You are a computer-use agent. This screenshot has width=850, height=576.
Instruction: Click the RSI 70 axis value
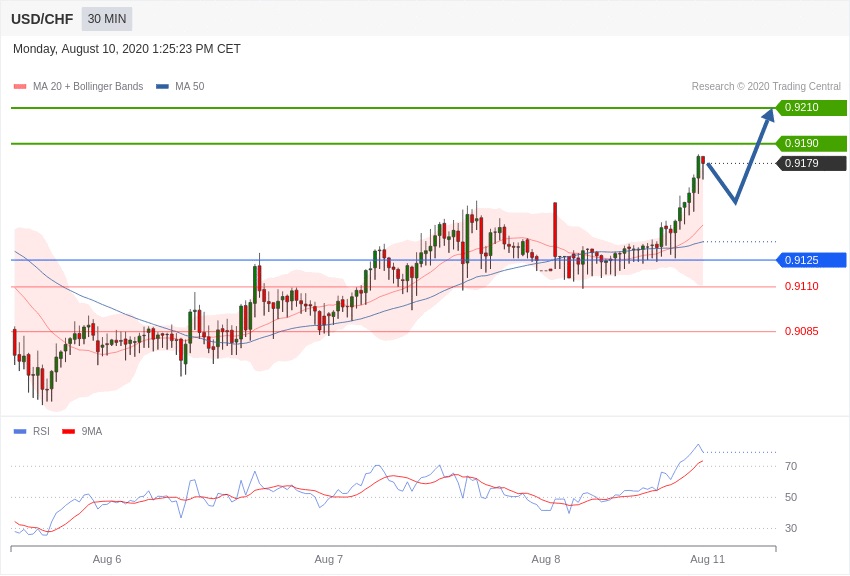(x=791, y=466)
